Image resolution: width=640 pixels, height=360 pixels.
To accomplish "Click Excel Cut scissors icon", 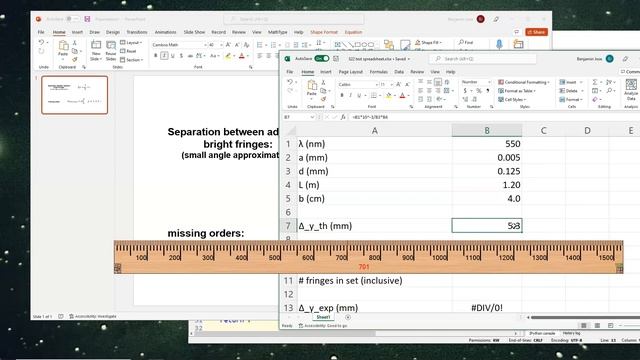I will (x=323, y=82).
